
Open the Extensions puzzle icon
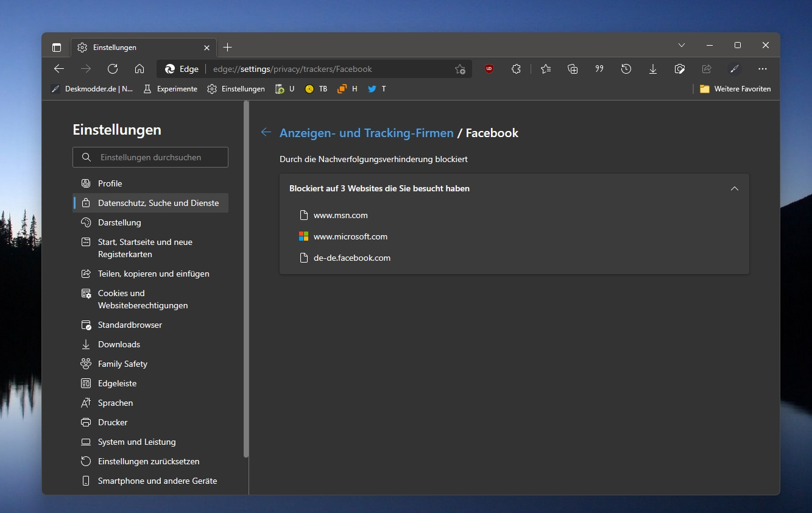pyautogui.click(x=516, y=69)
